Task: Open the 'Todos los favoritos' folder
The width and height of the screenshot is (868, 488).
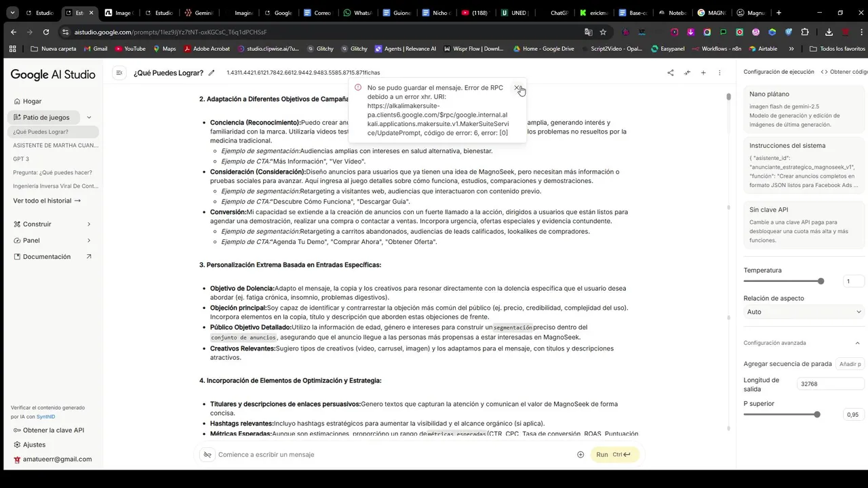Action: (837, 49)
